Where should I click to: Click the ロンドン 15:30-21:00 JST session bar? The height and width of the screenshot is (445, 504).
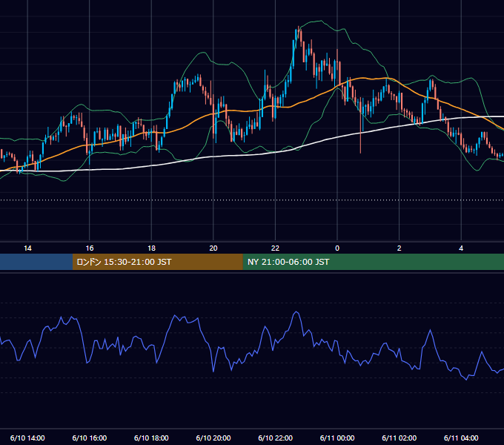(x=157, y=262)
